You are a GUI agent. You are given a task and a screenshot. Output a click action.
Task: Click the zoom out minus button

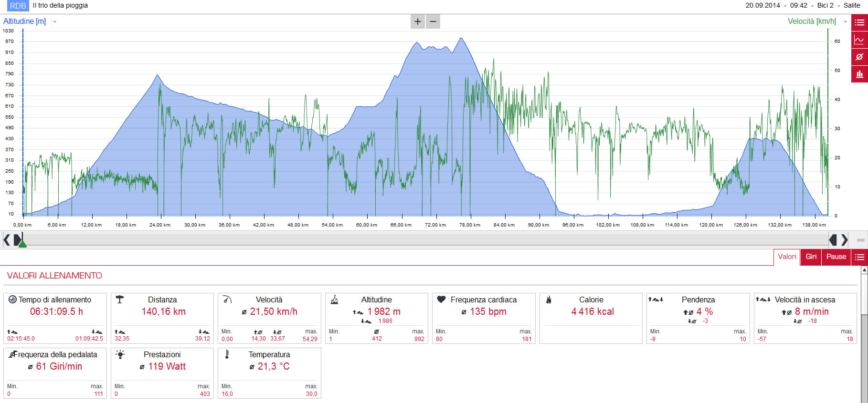(433, 21)
